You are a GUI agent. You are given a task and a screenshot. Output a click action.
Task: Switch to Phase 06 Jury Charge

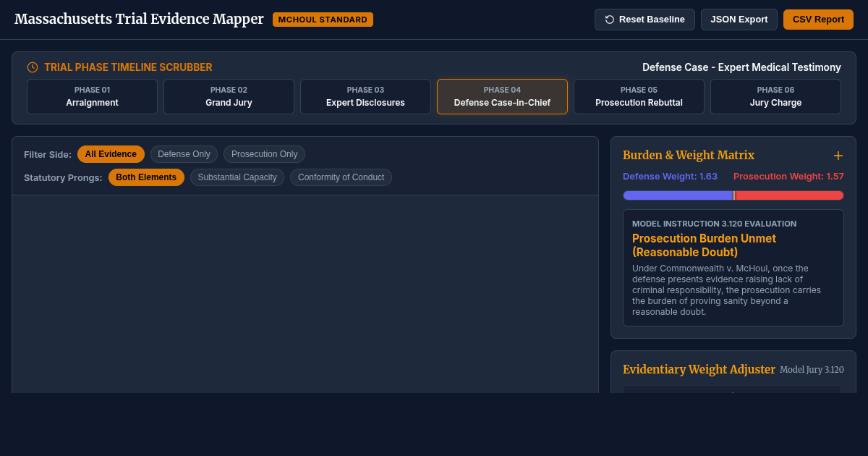coord(775,96)
